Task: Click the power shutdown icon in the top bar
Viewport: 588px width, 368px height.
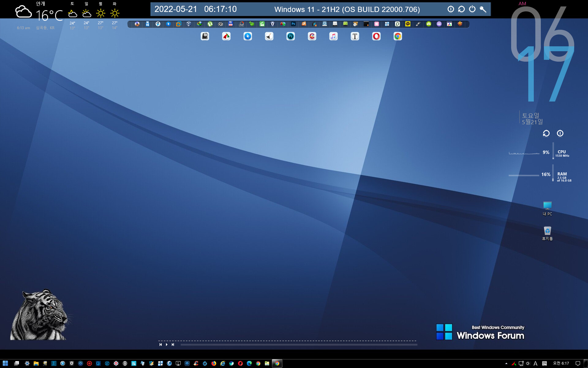Action: pos(472,9)
